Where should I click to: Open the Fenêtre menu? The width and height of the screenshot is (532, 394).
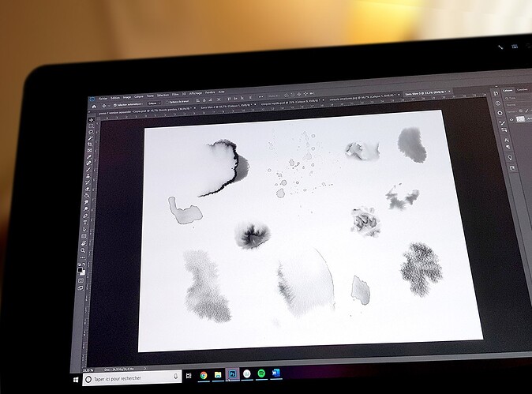(x=210, y=92)
